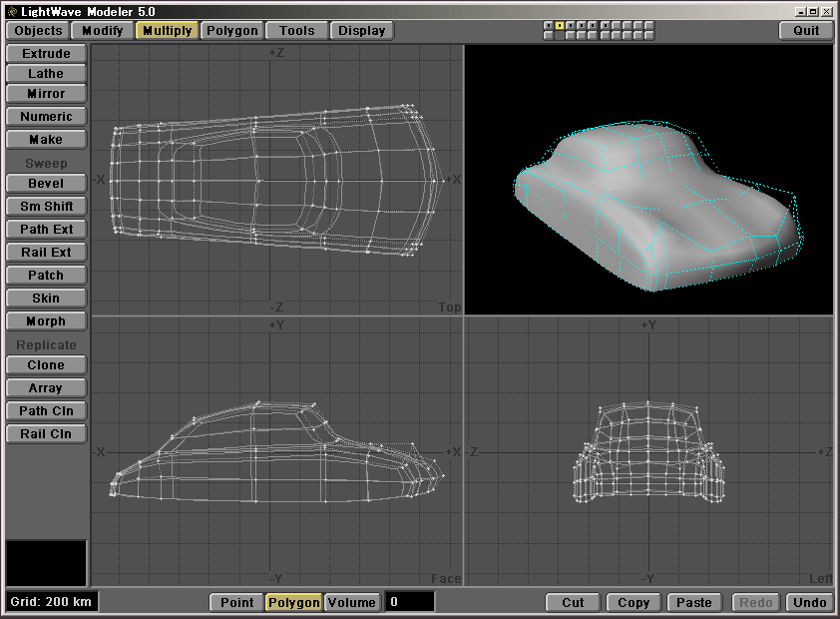
Task: Click the highlighted yellow layer 2 button
Action: 560,25
